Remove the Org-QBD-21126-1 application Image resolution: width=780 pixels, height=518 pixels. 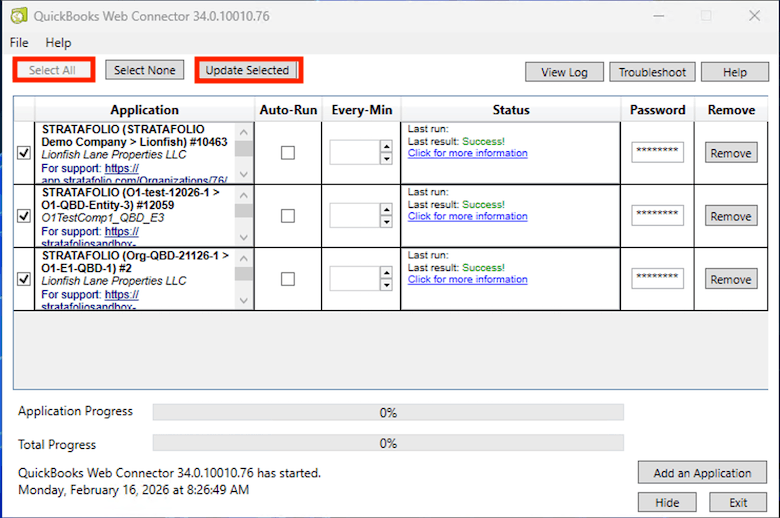(x=731, y=279)
